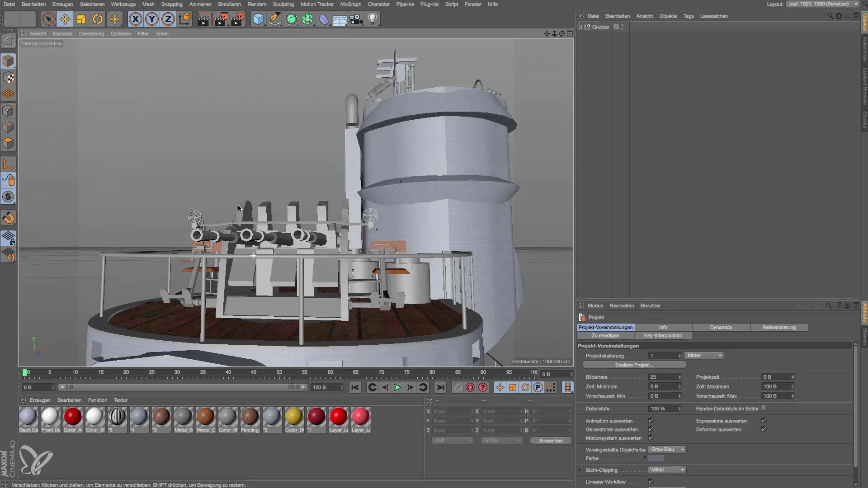Click the Light object icon
The height and width of the screenshot is (488, 868).
click(x=372, y=19)
